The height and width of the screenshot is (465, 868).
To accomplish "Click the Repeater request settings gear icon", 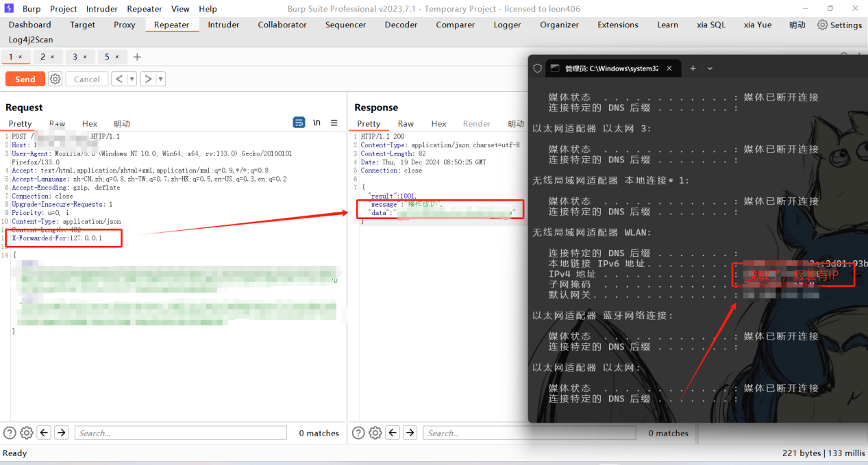I will 55,79.
